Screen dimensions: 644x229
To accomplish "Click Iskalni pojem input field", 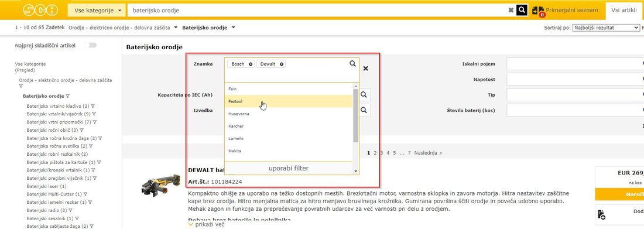I will tap(575, 64).
